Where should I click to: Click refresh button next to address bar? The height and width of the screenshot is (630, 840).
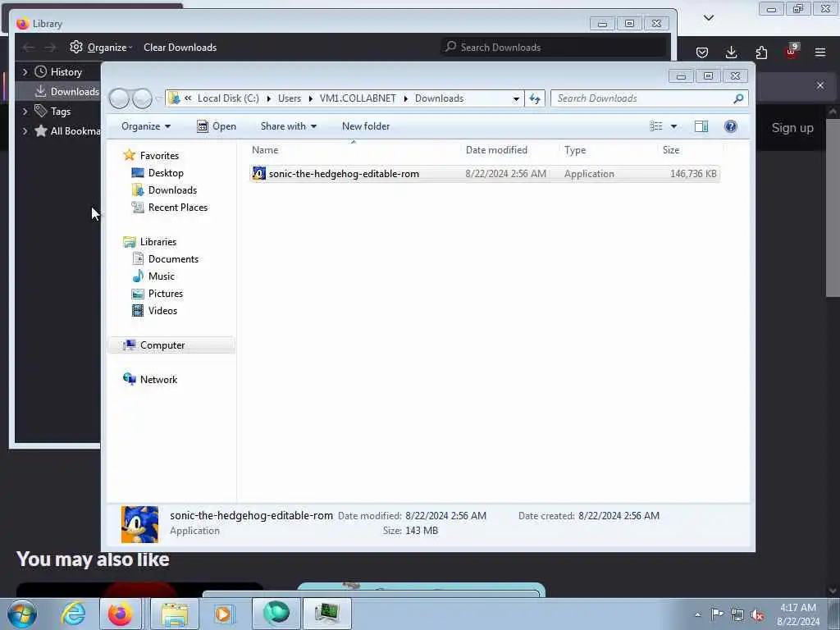click(535, 98)
